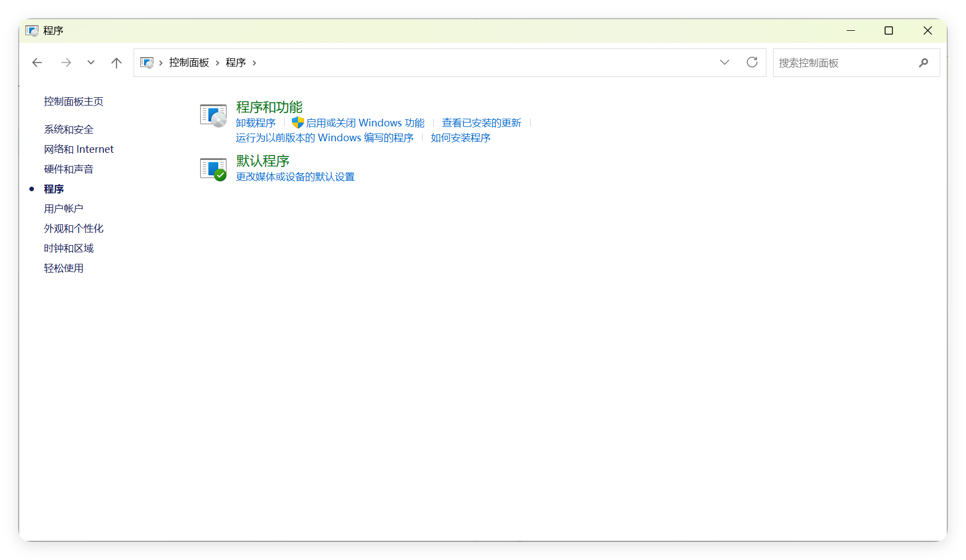Click 控制面板 in the address breadcrumb
This screenshot has height=560, width=966.
(189, 63)
